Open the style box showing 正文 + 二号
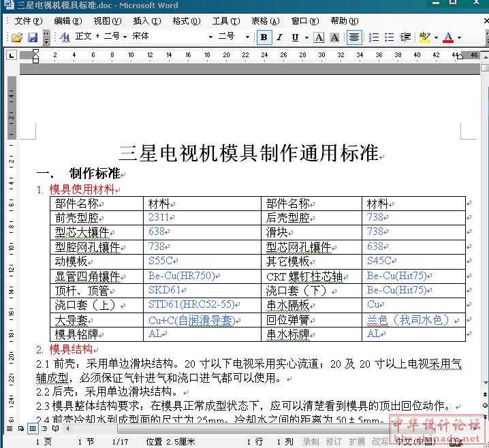The image size is (489, 448). coord(101,37)
